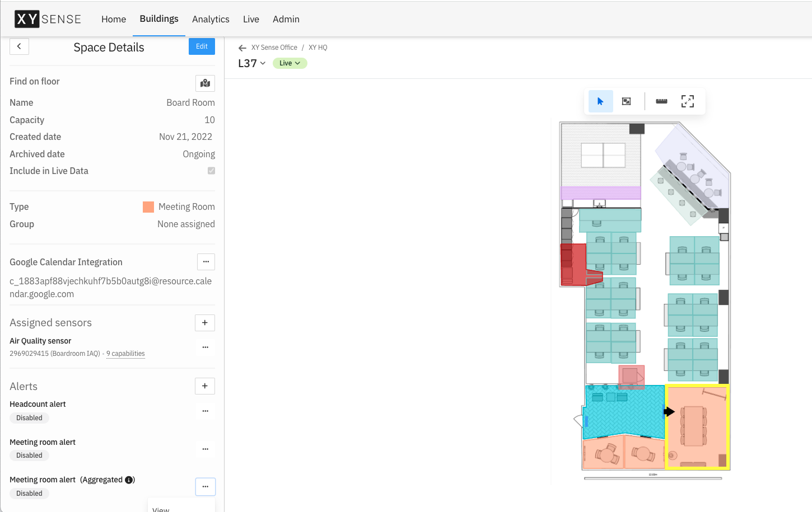Open the Live status dropdown
The height and width of the screenshot is (512, 812).
[x=290, y=63]
